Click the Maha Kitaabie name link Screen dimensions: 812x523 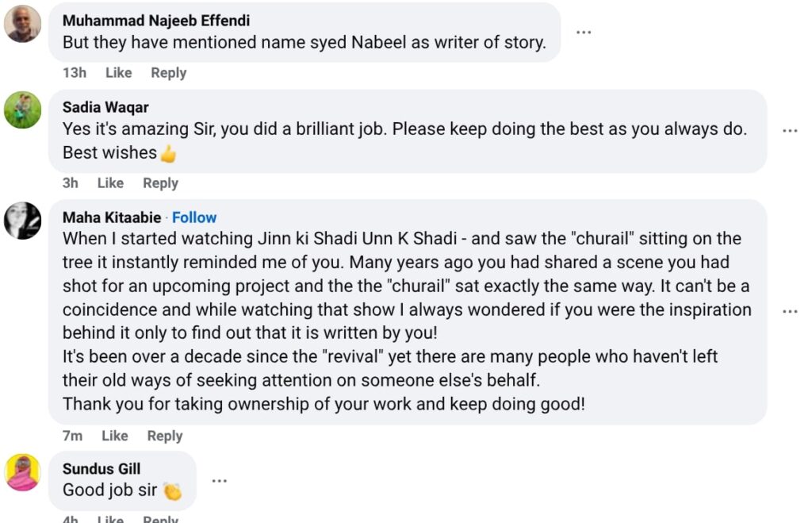[111, 217]
